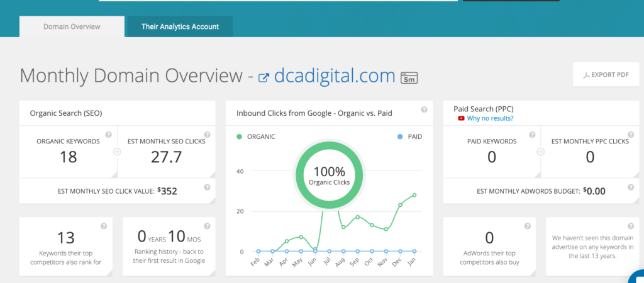Screen dimensions: 644x283
Task: Toggle the Paid series in chart legend
Action: tap(409, 136)
